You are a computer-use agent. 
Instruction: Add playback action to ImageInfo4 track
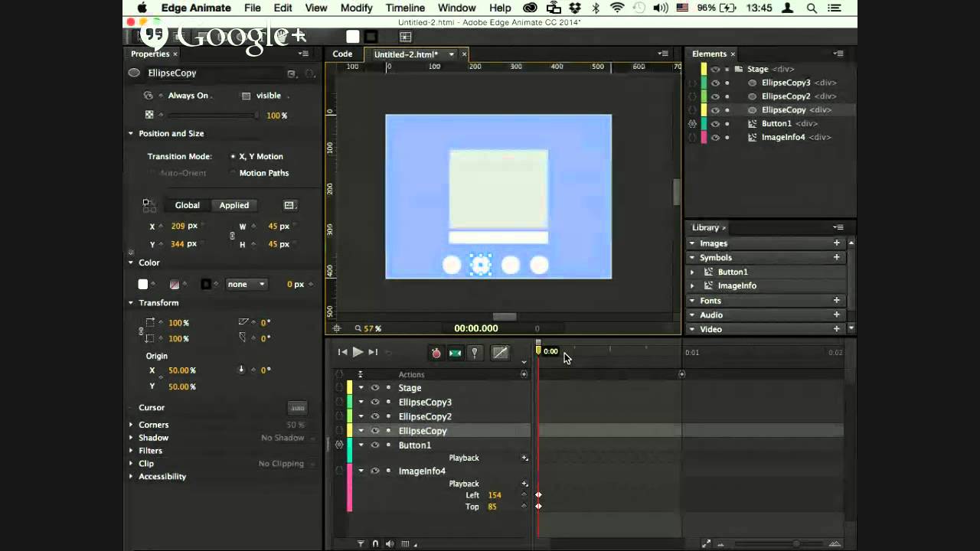[x=524, y=484]
